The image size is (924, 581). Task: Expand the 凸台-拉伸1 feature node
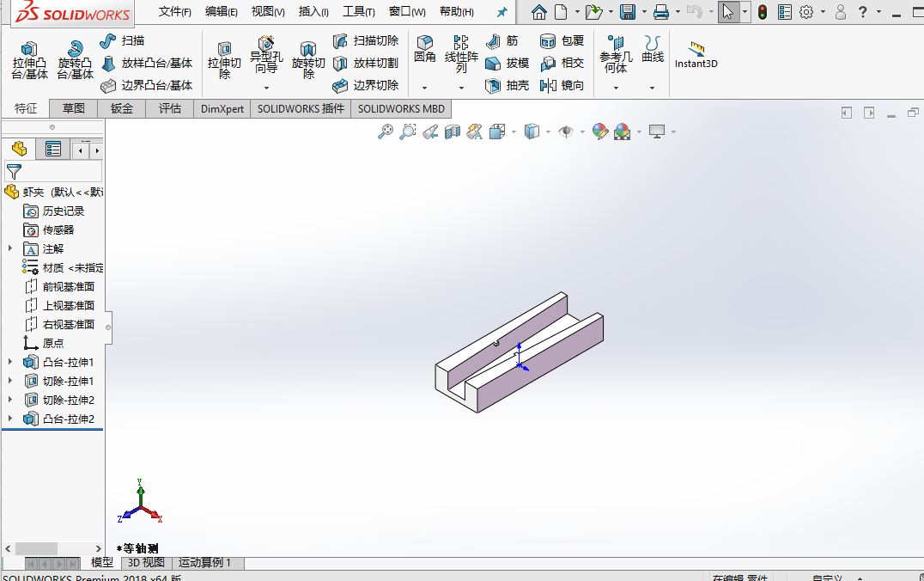[10, 362]
